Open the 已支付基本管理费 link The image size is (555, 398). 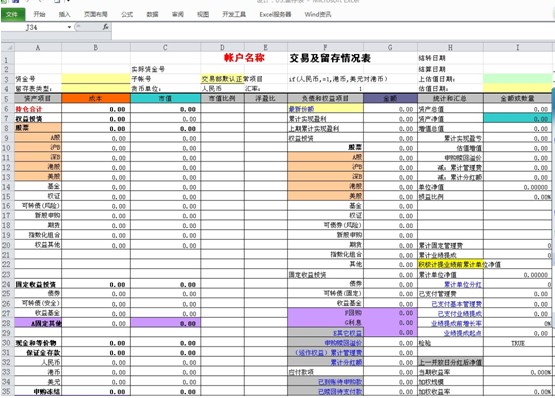click(x=457, y=304)
